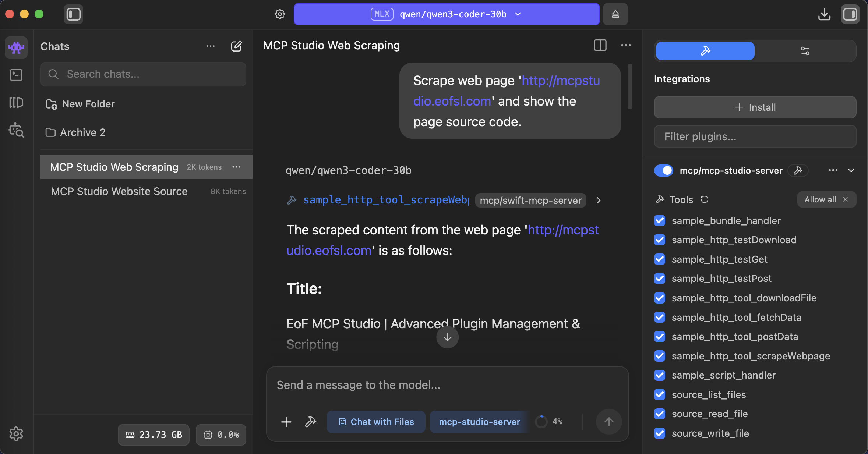Open the Discover search sidebar icon
Screen dimensions: 868x454
pyautogui.click(x=16, y=130)
